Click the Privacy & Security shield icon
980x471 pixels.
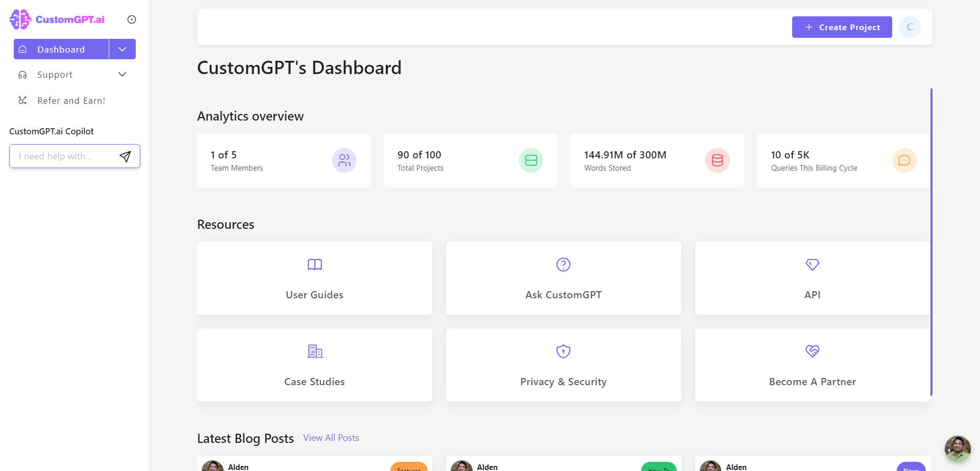563,351
